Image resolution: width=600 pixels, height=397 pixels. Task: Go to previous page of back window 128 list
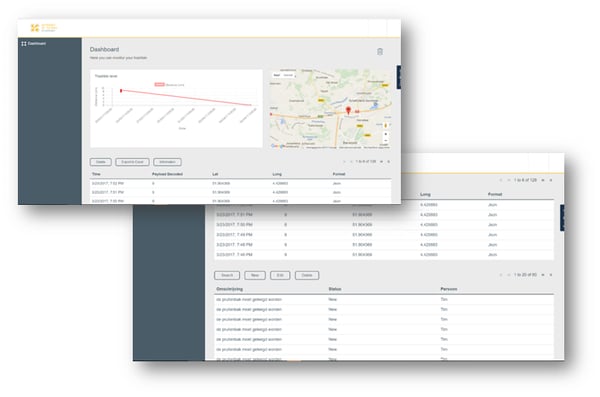(x=509, y=180)
